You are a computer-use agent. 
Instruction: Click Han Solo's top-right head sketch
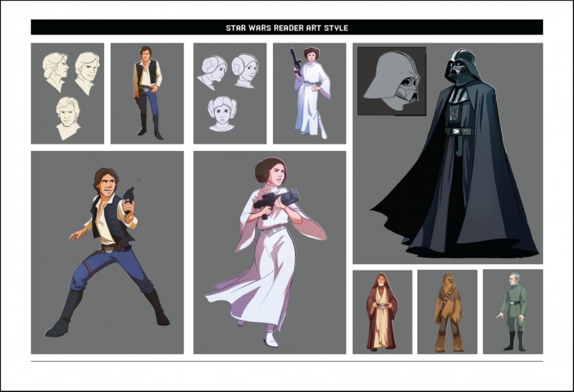[86, 72]
